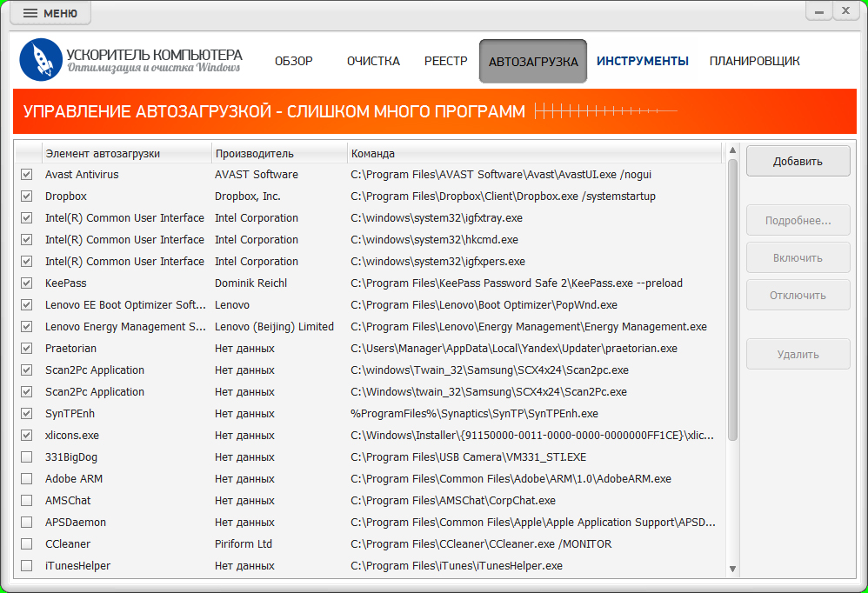Click the AdobeARM.exe command path
This screenshot has height=593, width=868.
pos(511,478)
